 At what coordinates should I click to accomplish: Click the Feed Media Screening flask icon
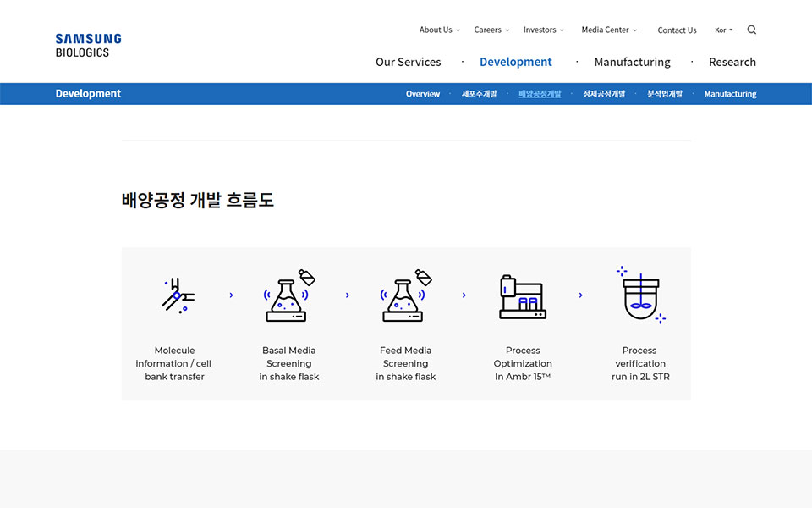[x=405, y=296]
